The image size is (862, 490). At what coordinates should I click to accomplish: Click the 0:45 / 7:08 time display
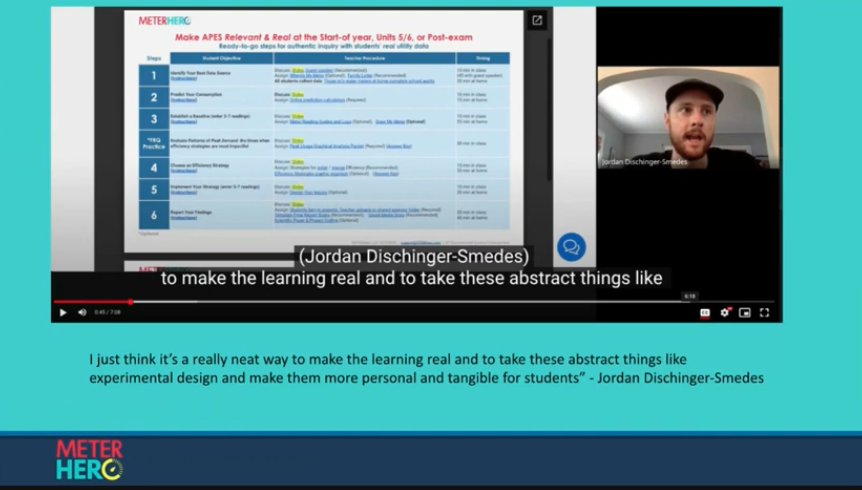coord(107,312)
